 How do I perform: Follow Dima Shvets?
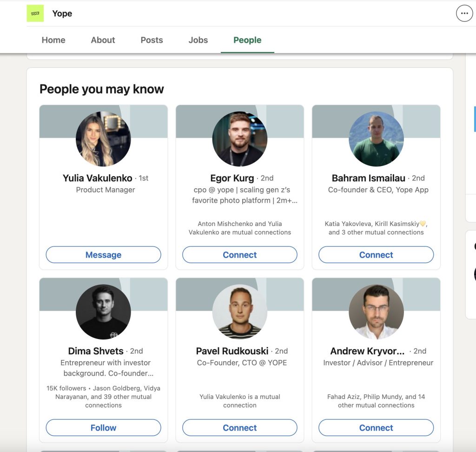click(x=103, y=428)
